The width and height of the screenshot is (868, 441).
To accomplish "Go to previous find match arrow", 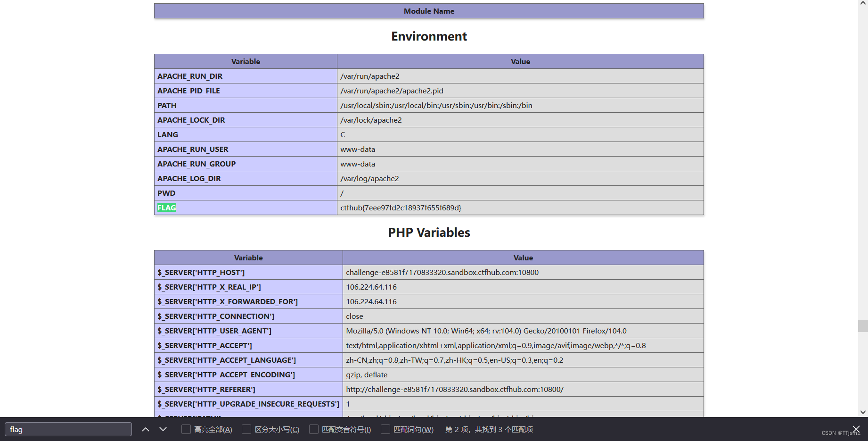I will (x=146, y=429).
